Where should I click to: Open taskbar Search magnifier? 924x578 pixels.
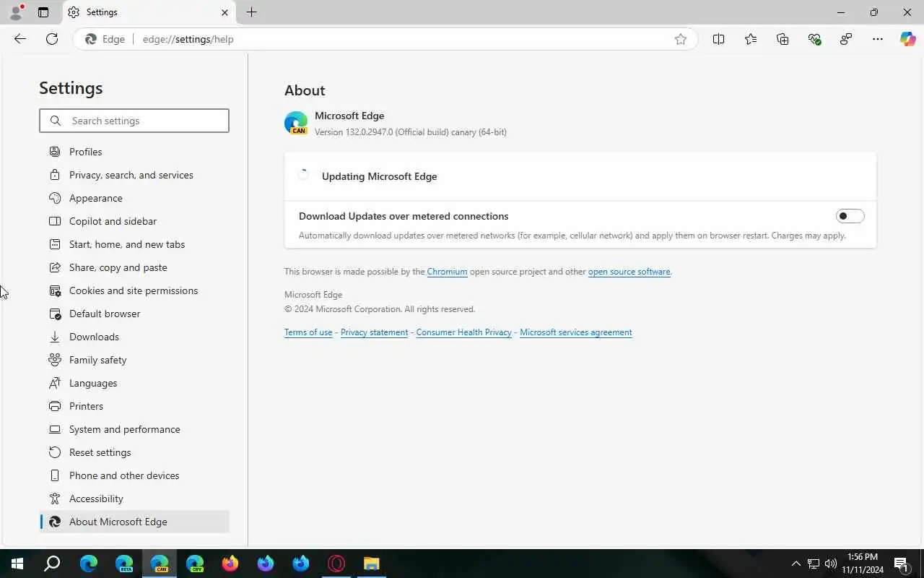[x=52, y=564]
